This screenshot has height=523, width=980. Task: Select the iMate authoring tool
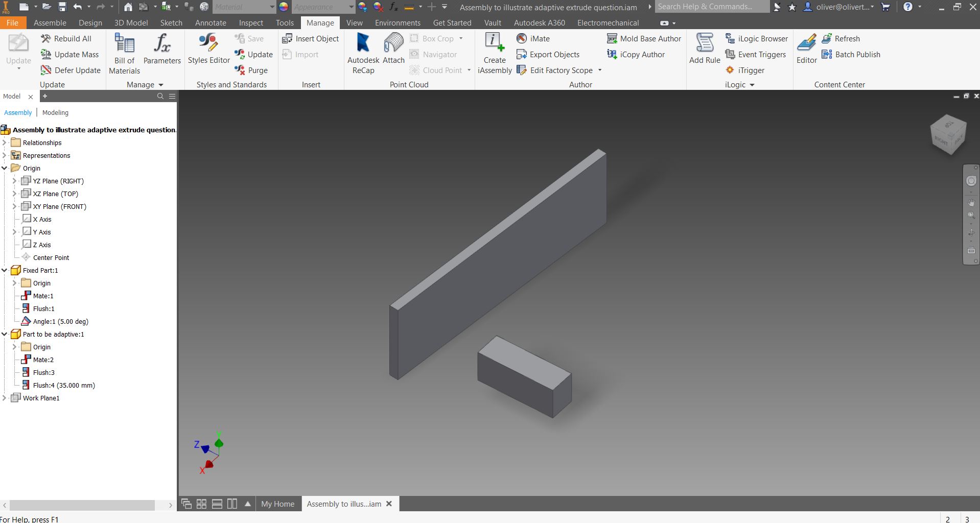pos(522,38)
